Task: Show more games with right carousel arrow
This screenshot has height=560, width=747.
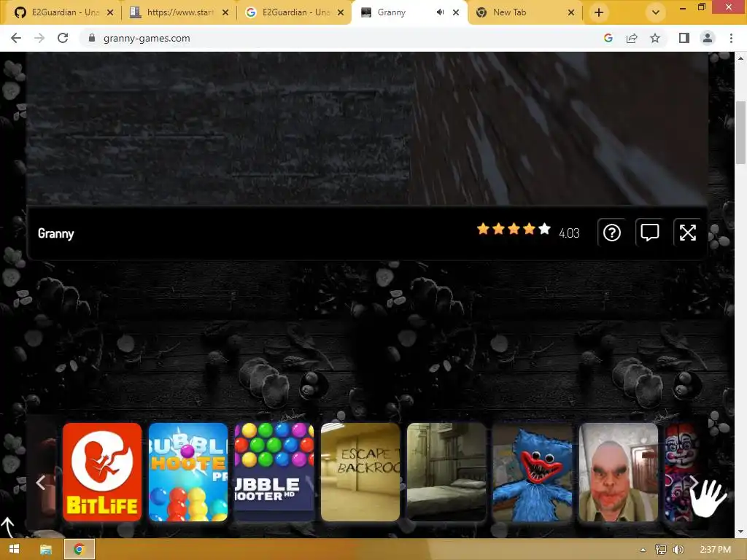Action: click(694, 483)
